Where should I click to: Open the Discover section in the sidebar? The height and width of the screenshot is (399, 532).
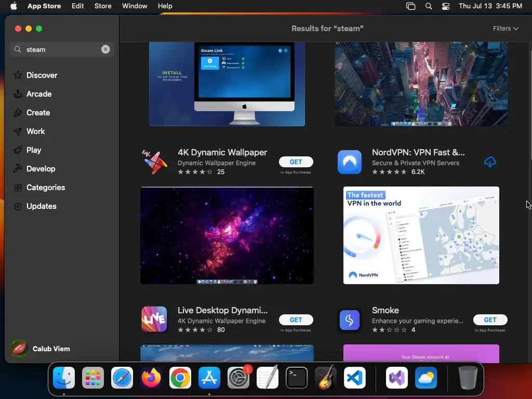point(35,75)
